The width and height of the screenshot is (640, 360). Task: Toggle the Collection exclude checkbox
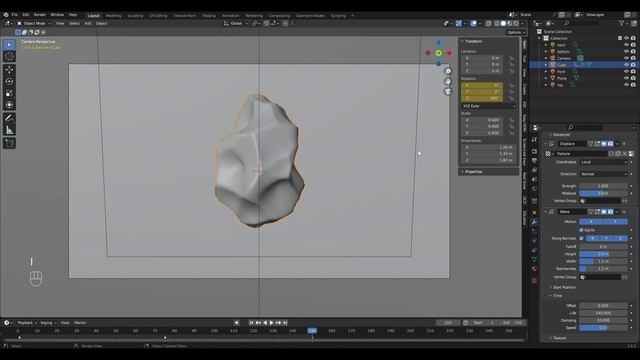[620, 38]
